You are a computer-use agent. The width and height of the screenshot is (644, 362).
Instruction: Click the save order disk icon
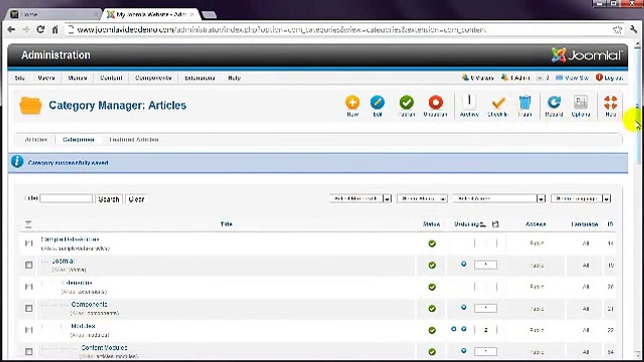coord(495,224)
